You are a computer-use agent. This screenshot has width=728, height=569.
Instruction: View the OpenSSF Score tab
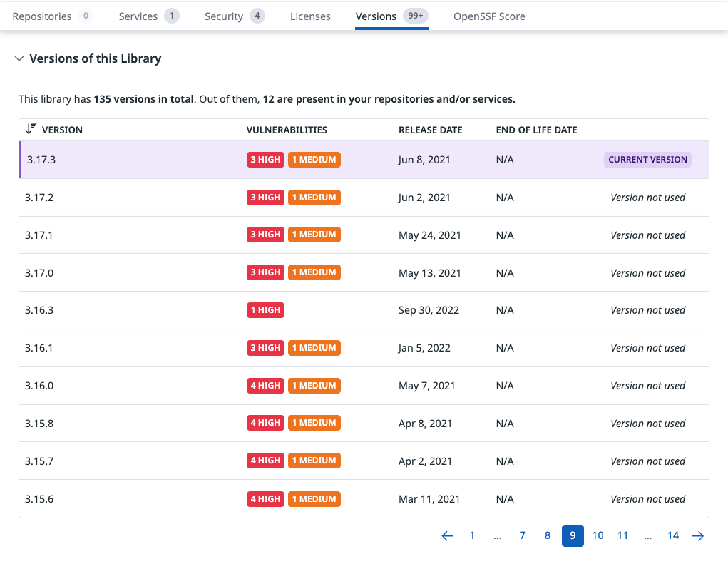(x=489, y=16)
